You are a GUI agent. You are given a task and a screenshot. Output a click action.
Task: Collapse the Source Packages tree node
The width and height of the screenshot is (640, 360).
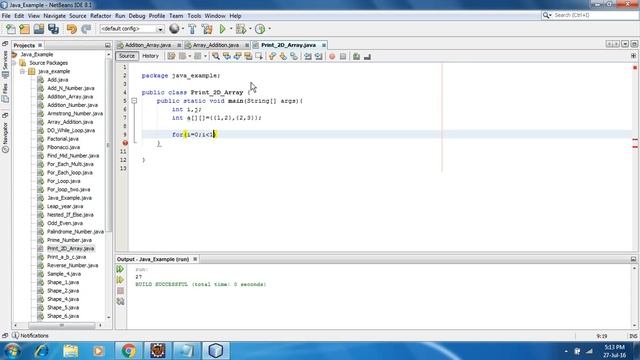tap(14, 63)
